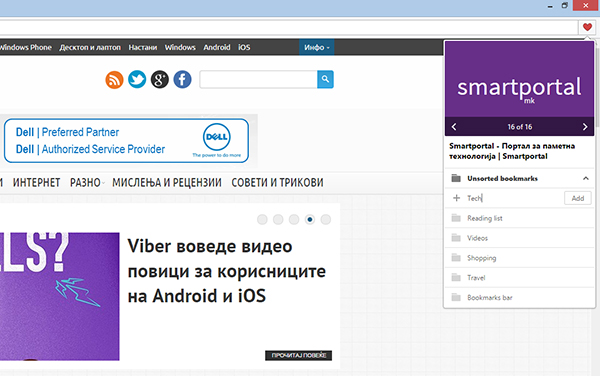Click the Travel folder icon
Image resolution: width=600 pixels, height=376 pixels.
tap(456, 277)
